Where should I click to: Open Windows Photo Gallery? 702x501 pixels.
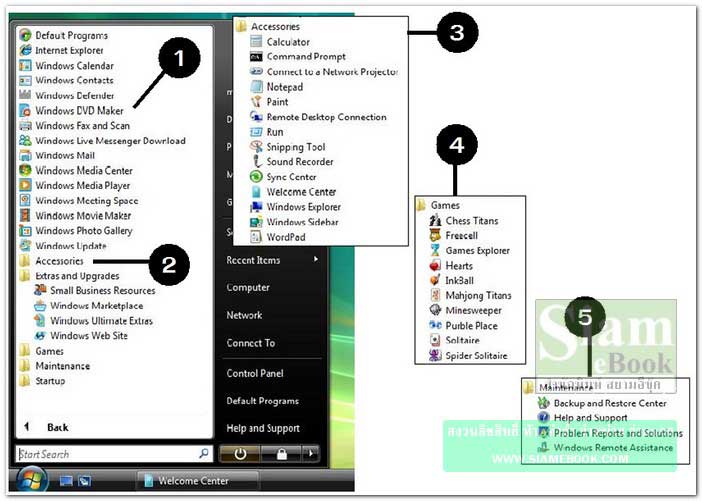click(76, 231)
